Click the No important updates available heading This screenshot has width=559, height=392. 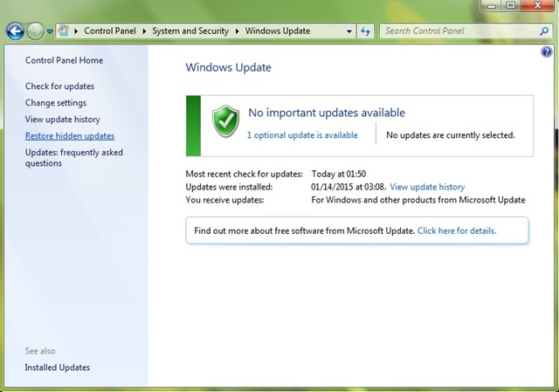[x=327, y=113]
